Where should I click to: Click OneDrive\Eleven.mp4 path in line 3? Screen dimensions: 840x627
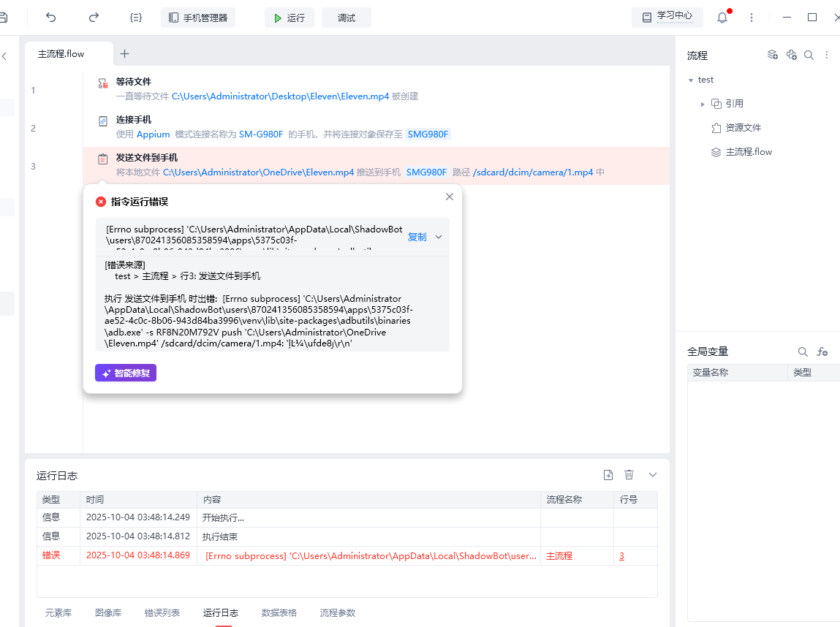(x=258, y=172)
